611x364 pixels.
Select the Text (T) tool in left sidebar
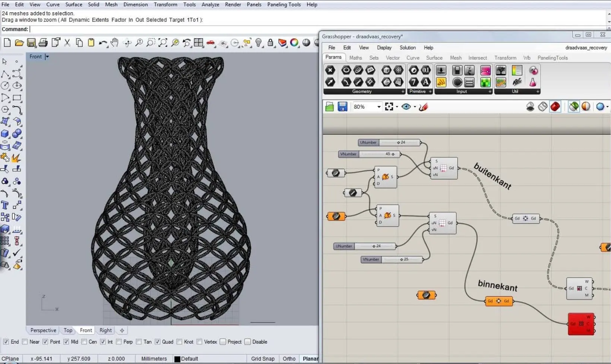(5, 205)
